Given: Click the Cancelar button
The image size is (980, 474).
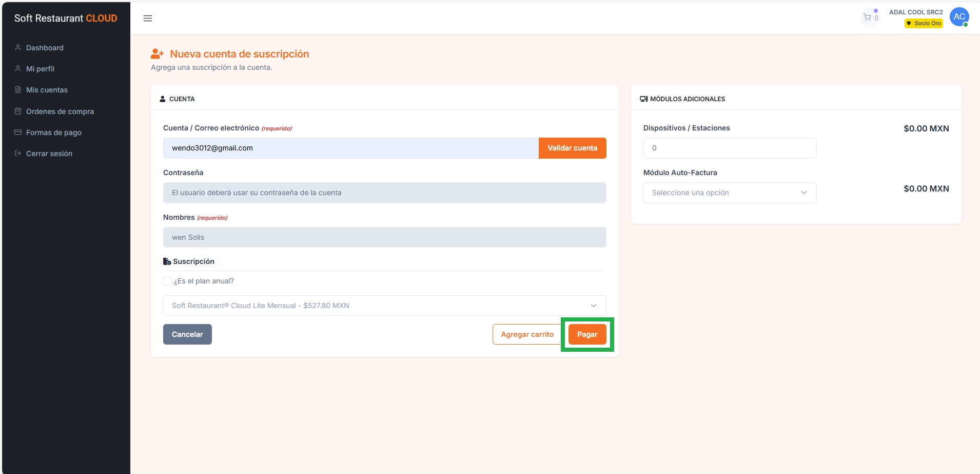Looking at the screenshot, I should 187,334.
